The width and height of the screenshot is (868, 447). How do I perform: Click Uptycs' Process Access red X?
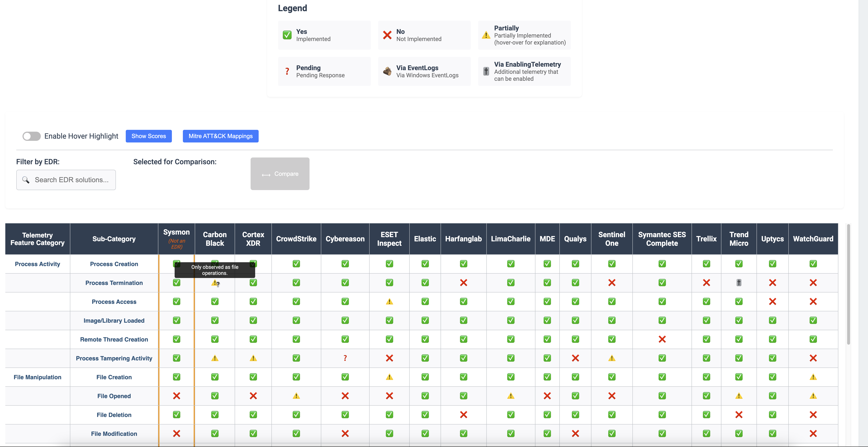pos(772,301)
